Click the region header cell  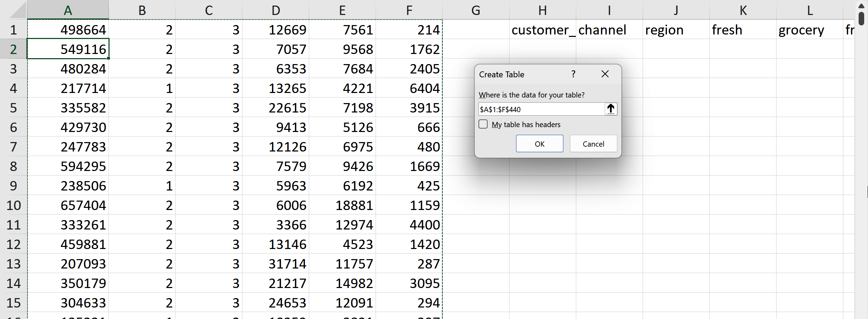pos(676,30)
